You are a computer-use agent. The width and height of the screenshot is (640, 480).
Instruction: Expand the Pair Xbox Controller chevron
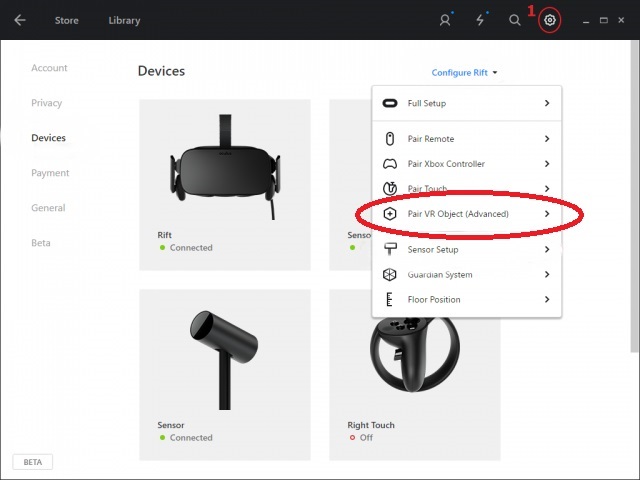click(x=547, y=164)
